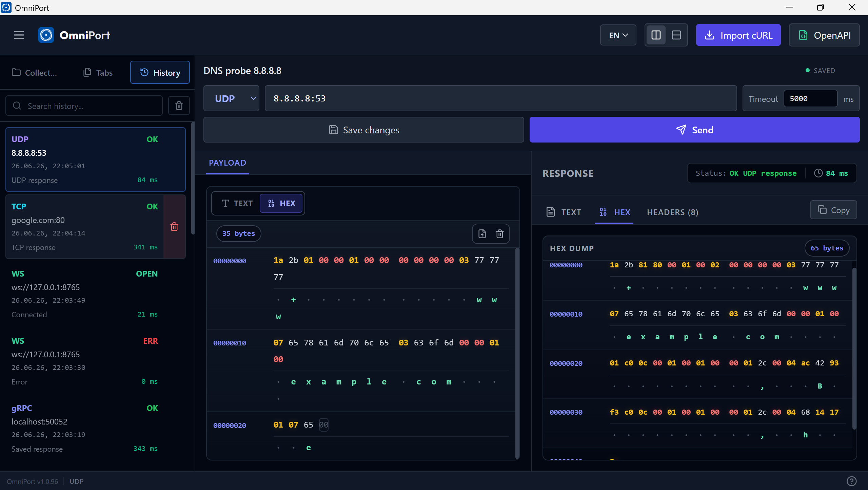This screenshot has width=868, height=490.
Task: Click the UDP status bar label
Action: click(x=76, y=481)
